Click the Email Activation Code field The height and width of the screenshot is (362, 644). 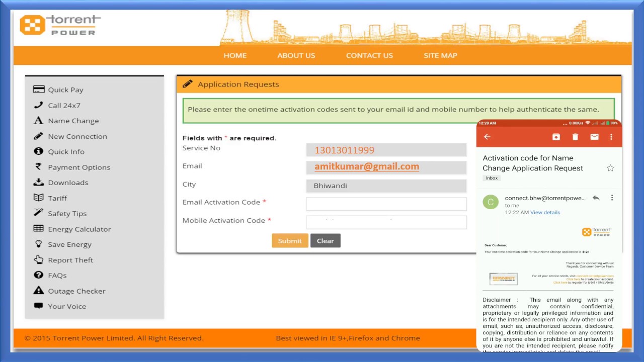point(386,204)
